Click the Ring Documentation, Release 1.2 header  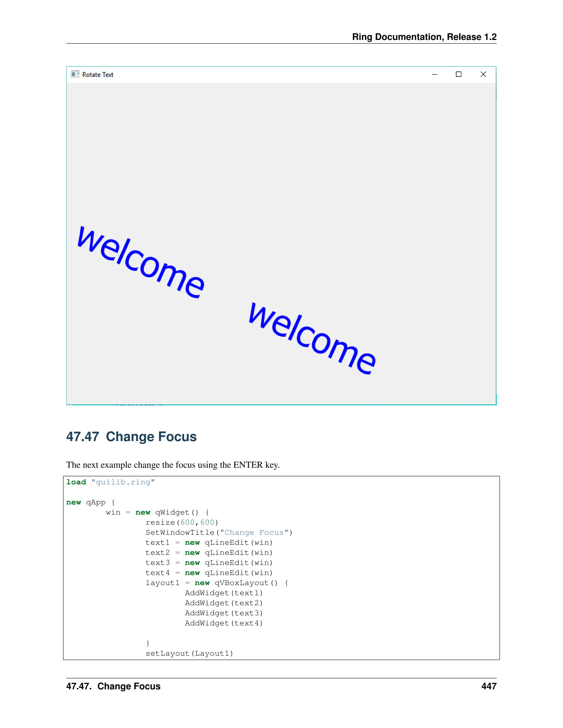[424, 37]
